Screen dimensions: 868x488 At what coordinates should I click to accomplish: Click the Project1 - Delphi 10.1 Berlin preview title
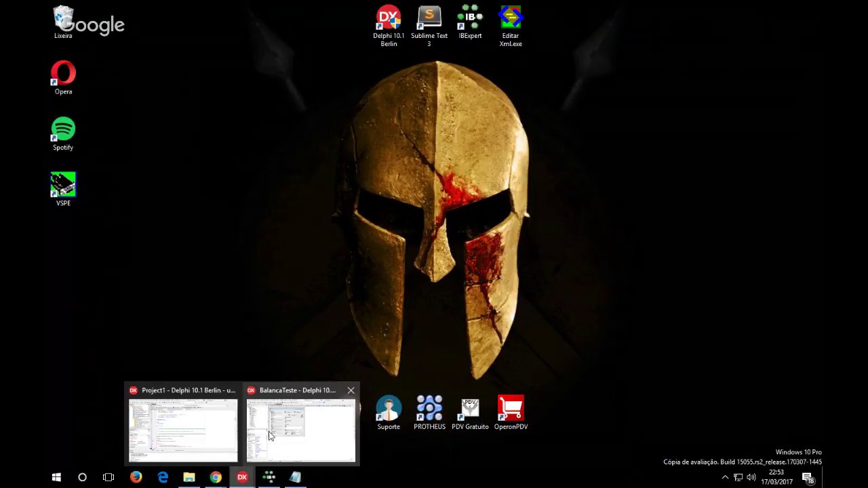tap(189, 390)
